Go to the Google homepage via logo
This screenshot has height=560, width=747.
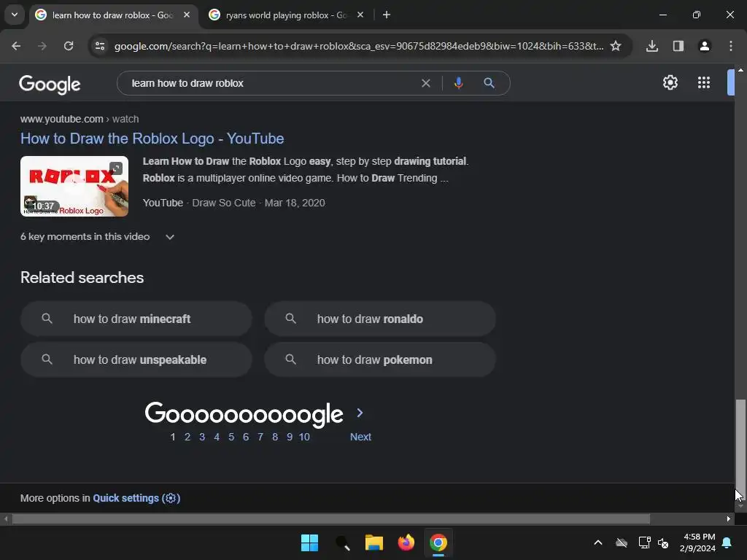pyautogui.click(x=50, y=85)
